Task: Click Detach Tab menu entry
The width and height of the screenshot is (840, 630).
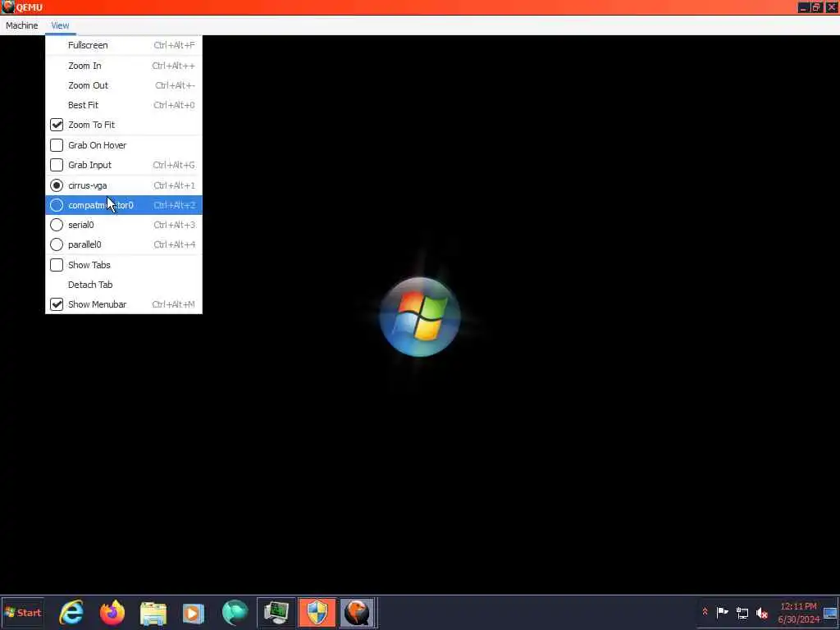Action: click(124, 285)
